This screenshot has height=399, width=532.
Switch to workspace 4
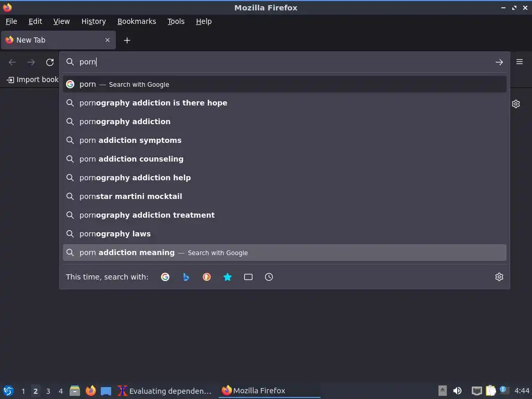coord(61,391)
